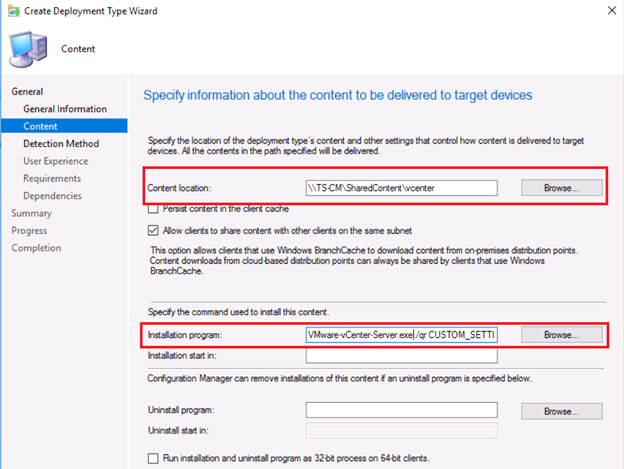The height and width of the screenshot is (469, 624).
Task: Open the Requirements step
Action: pyautogui.click(x=52, y=178)
